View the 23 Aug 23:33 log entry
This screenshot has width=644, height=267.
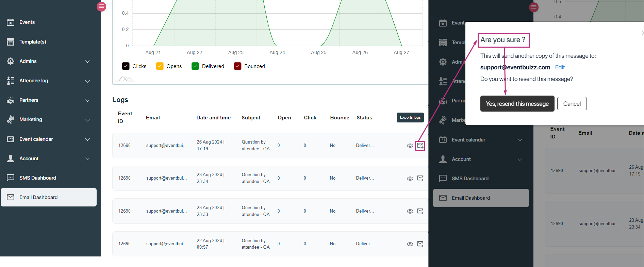410,212
